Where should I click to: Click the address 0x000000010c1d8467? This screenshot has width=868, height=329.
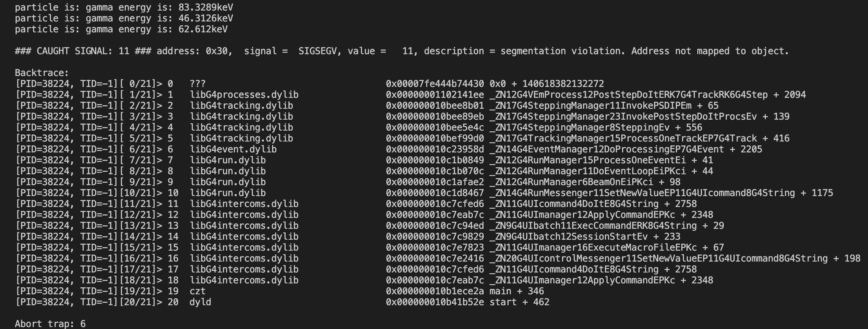pos(435,193)
